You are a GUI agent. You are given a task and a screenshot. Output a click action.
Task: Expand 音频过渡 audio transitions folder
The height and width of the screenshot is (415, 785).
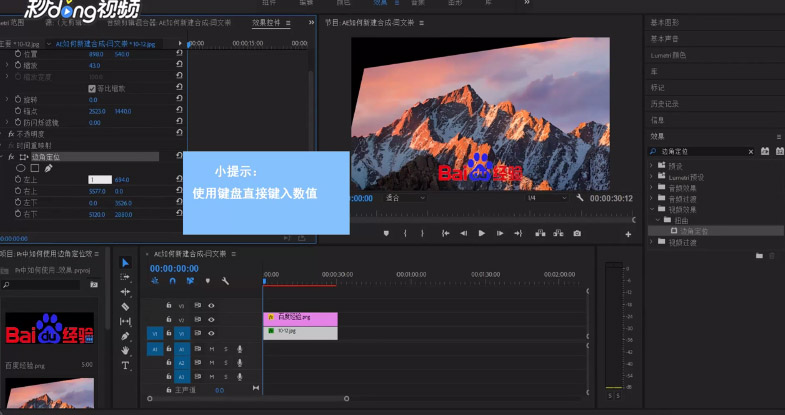pos(651,199)
